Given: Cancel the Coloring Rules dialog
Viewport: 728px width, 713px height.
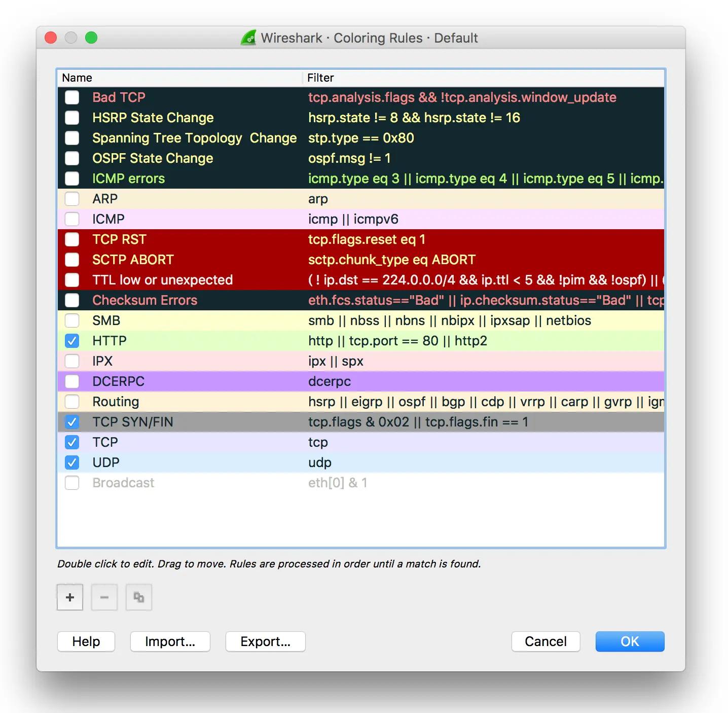Looking at the screenshot, I should point(546,641).
